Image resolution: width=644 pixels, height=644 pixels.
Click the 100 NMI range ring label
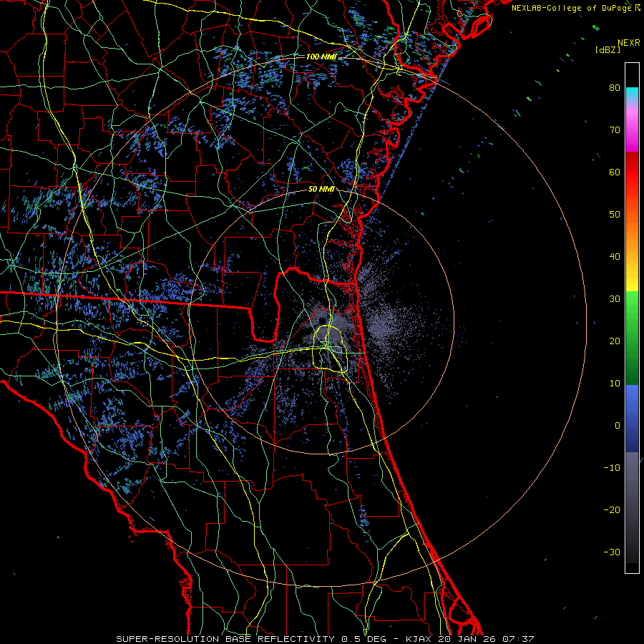[321, 57]
